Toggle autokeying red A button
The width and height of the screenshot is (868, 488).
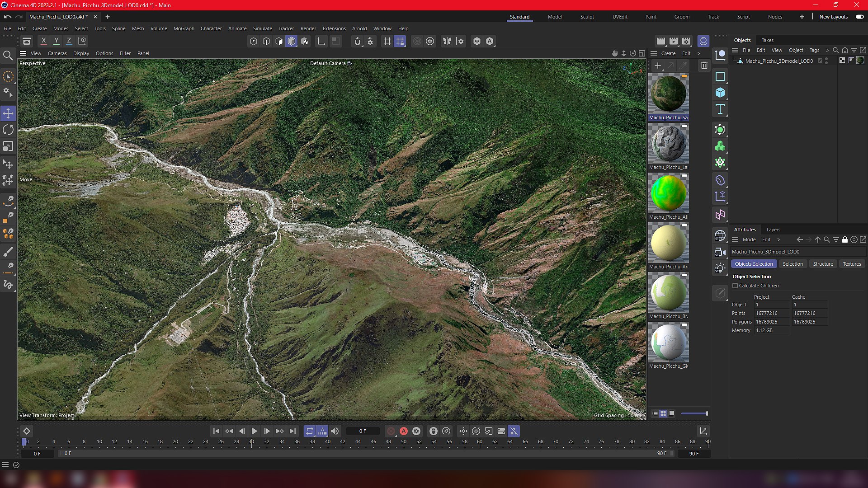[404, 432]
